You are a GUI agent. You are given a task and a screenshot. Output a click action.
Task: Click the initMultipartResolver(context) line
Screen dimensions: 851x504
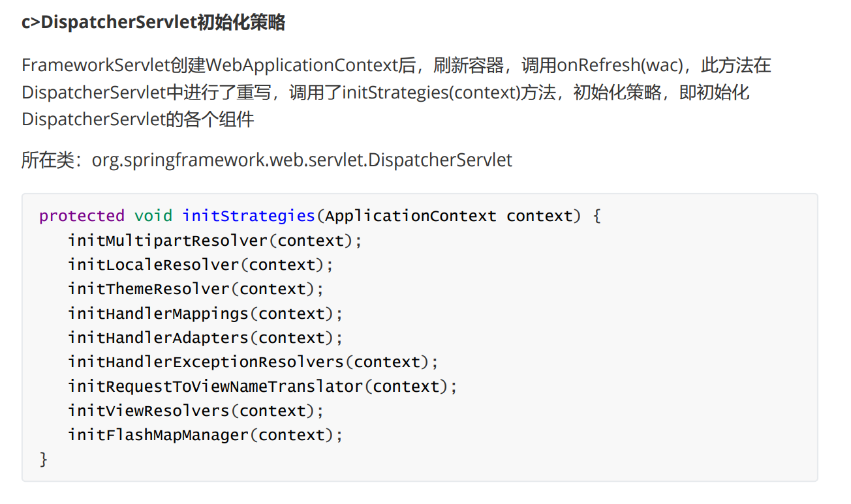[215, 241]
